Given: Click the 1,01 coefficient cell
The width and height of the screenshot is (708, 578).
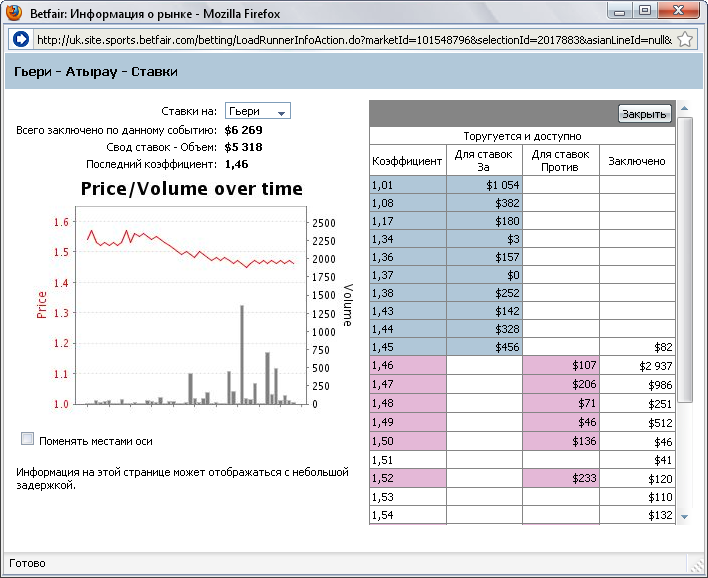Looking at the screenshot, I should (408, 185).
